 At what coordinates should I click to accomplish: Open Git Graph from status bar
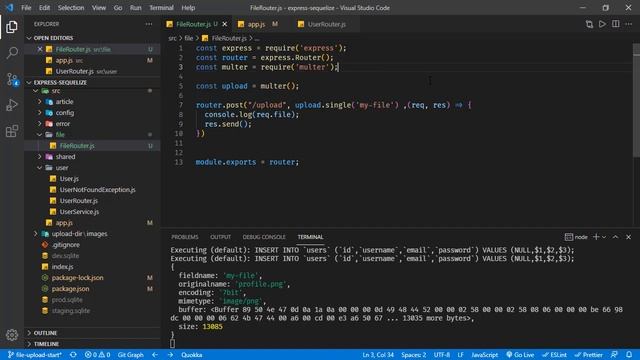point(130,355)
